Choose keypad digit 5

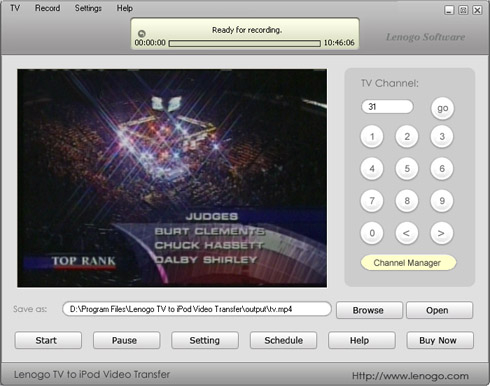407,169
